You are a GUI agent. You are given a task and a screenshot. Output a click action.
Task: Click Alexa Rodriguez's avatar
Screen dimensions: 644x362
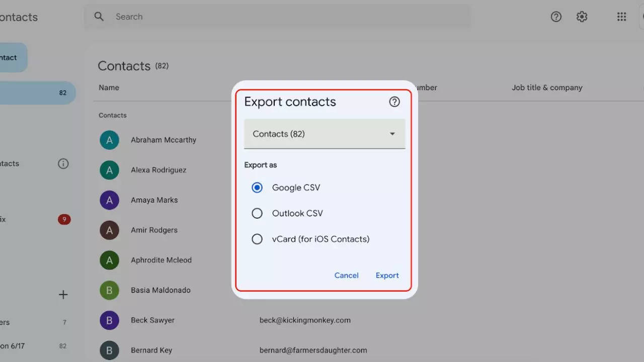(x=109, y=170)
